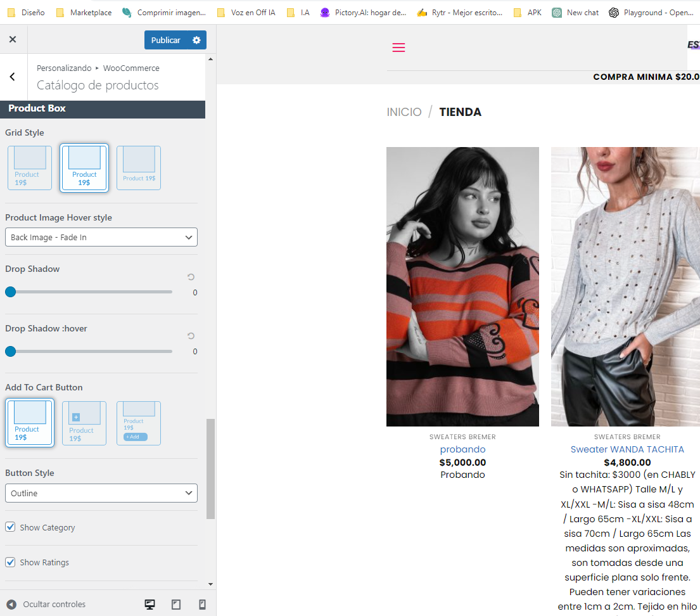The image size is (700, 616).
Task: Reset the Drop Shadow :hover value
Action: point(191,336)
